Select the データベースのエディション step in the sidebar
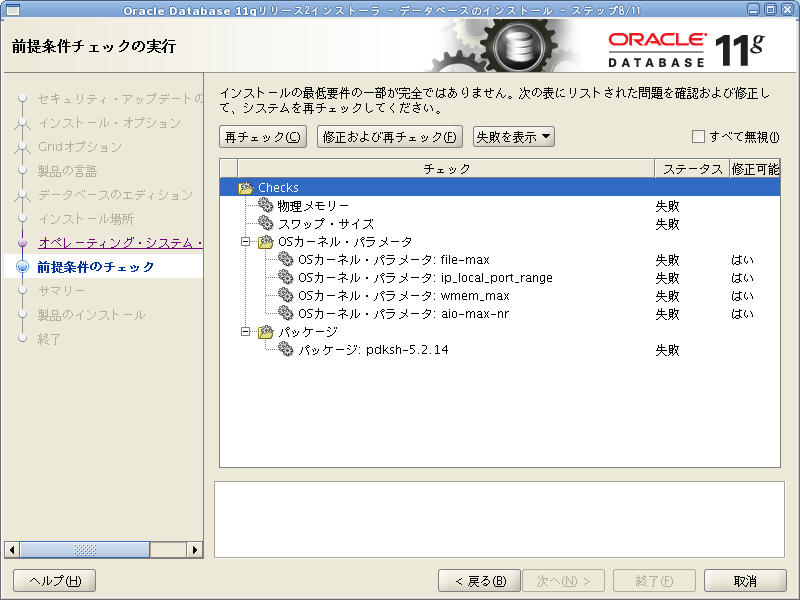Screen dimensions: 800x600 [x=115, y=195]
